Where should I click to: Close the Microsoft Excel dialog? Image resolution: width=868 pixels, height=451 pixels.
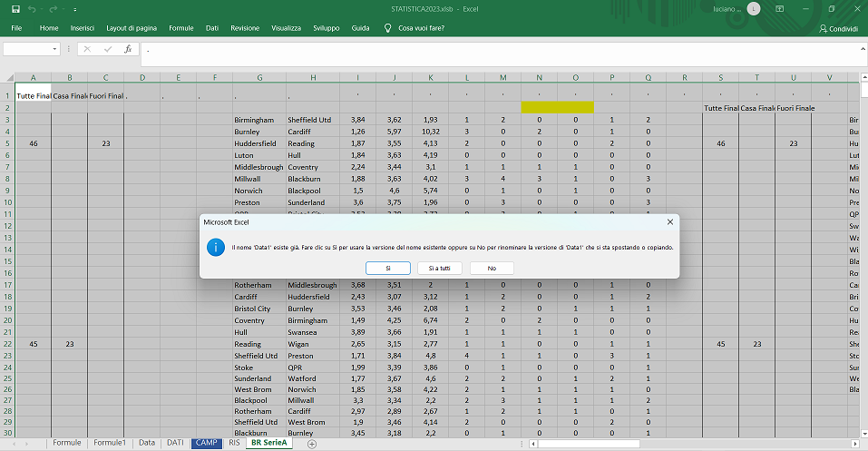[x=670, y=221]
